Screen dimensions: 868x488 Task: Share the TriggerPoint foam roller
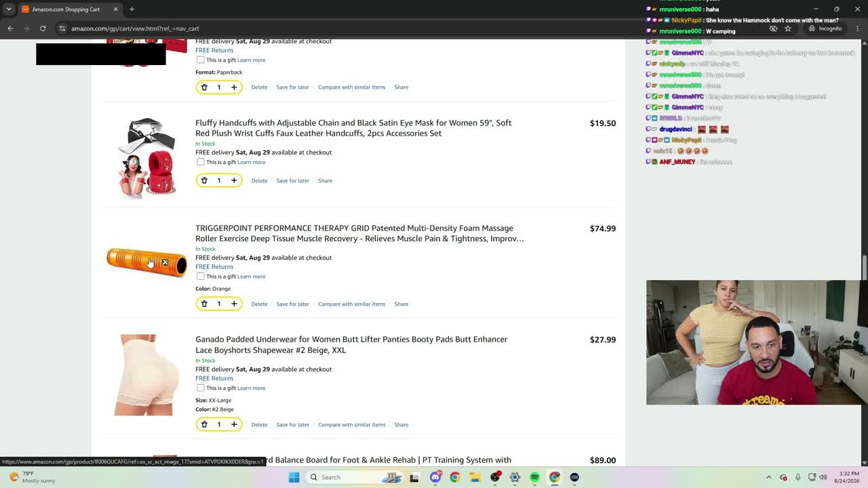pos(401,304)
